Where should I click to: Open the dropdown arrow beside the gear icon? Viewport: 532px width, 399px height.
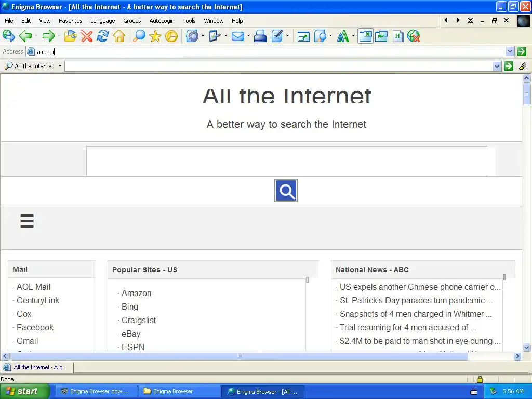pos(203,36)
